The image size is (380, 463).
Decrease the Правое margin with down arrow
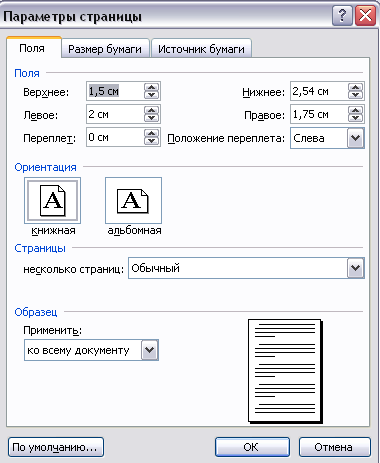[355, 118]
